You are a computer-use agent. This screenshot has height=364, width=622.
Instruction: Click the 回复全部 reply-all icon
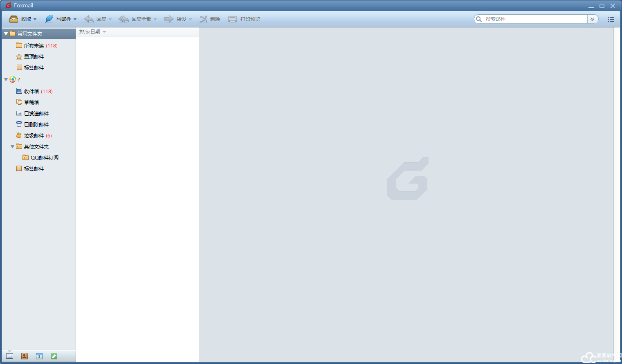tap(124, 19)
